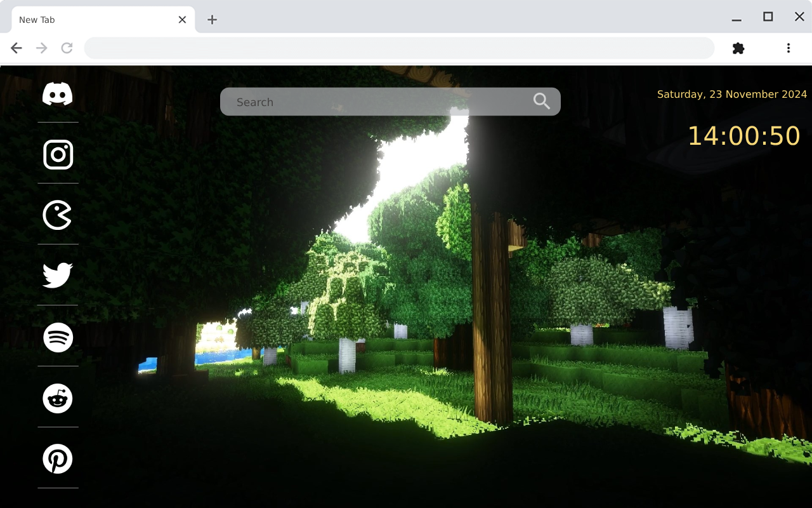Open a new tab with plus button

pos(212,20)
